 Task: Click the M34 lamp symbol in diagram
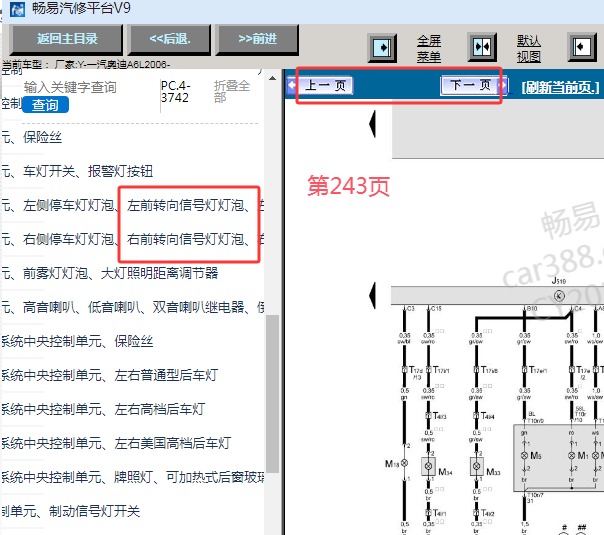pos(428,466)
